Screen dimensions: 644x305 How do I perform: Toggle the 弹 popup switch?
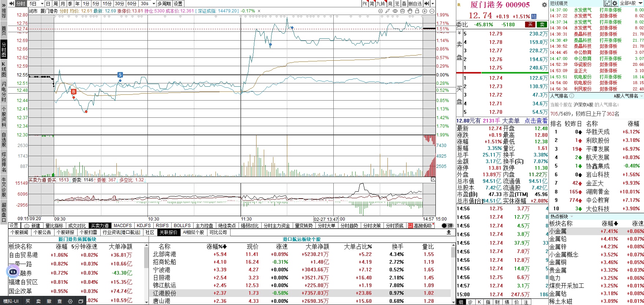point(447,226)
